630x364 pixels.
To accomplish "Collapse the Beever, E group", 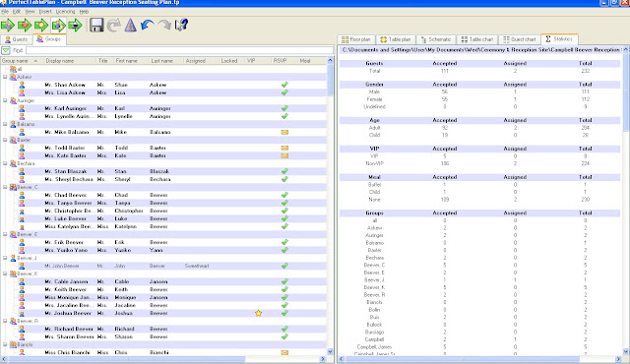I will coord(5,234).
